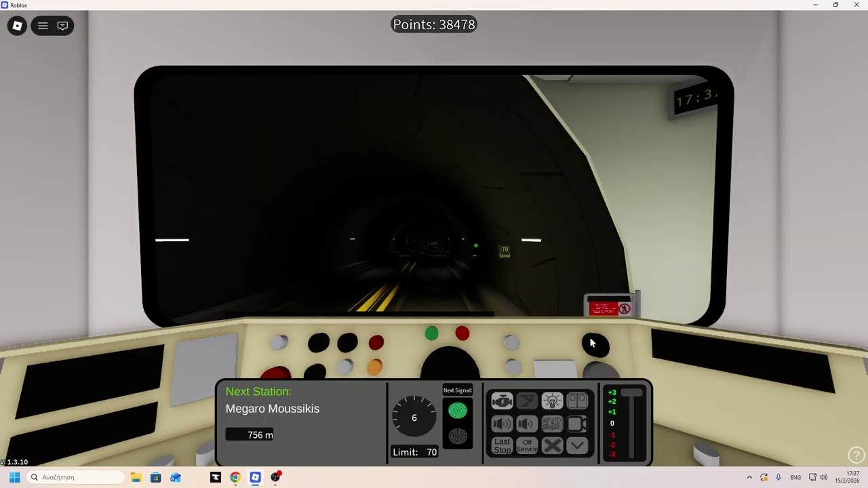
Task: Open the volume tray icon
Action: coord(823,477)
